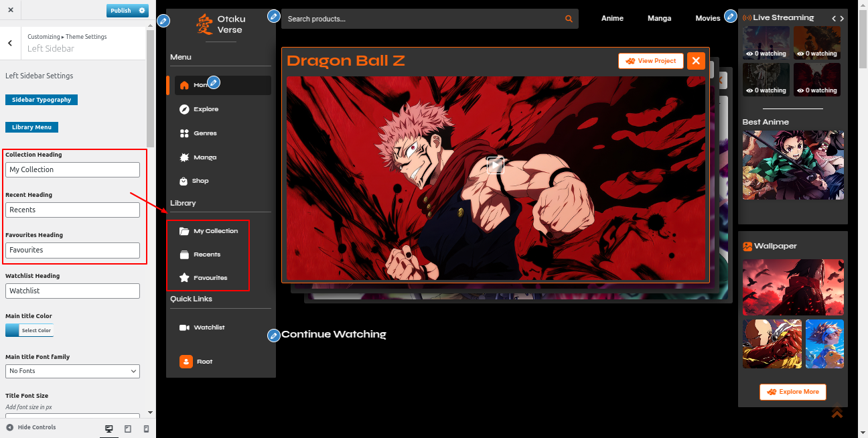This screenshot has height=438, width=868.
Task: Click the edit pencil beside site logo
Action: 163,21
